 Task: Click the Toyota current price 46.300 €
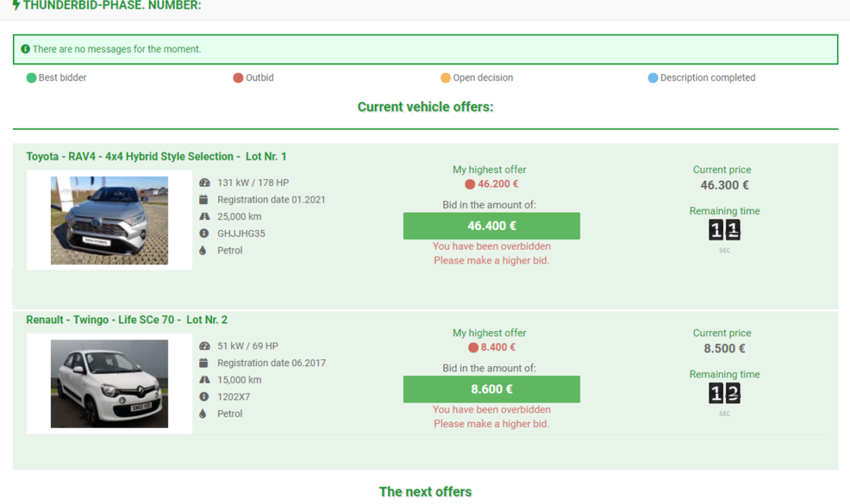(724, 185)
